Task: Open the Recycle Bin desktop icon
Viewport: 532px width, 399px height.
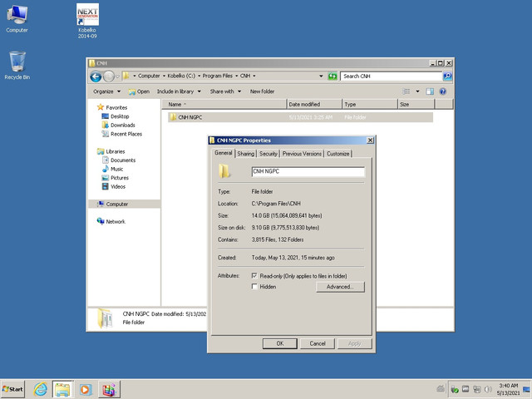Action: [x=17, y=65]
